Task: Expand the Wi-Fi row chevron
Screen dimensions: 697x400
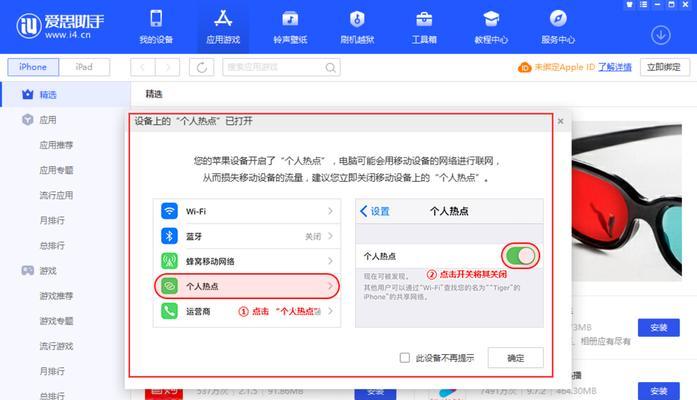Action: pos(330,211)
